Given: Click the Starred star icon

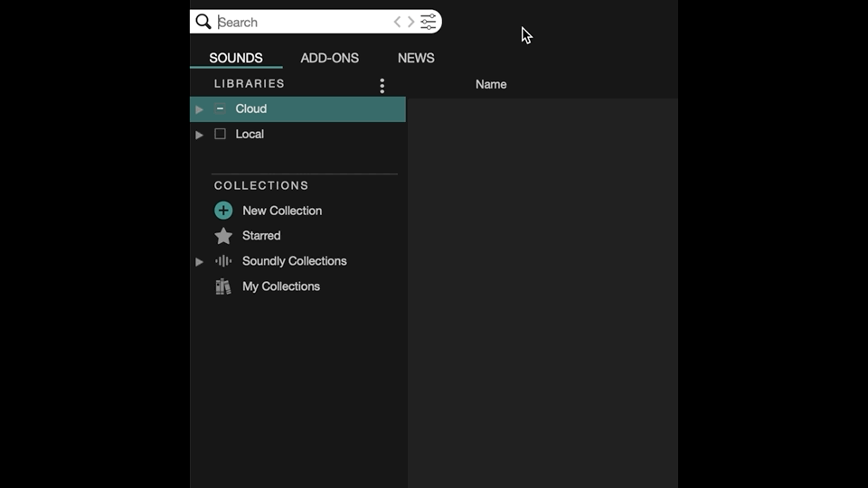Looking at the screenshot, I should (223, 236).
